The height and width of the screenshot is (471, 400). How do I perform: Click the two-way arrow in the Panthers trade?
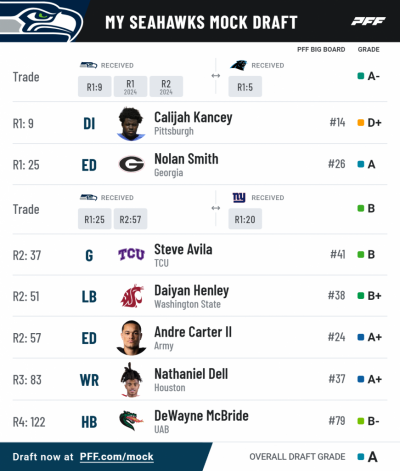point(216,76)
